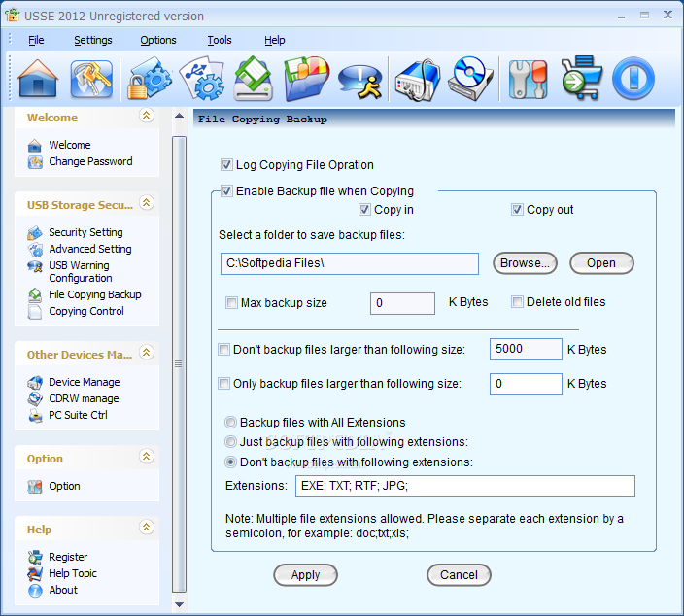Select Backup files with All Extensions
Screen dimensions: 684x616
(x=230, y=423)
